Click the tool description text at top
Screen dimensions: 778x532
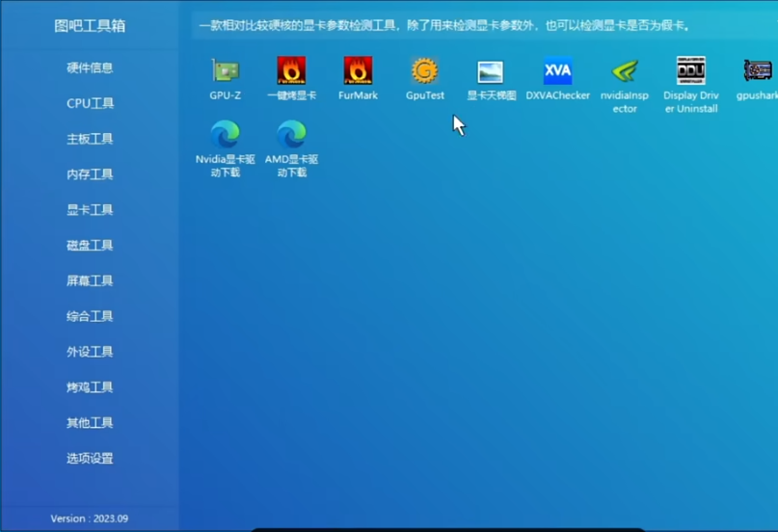pyautogui.click(x=444, y=25)
